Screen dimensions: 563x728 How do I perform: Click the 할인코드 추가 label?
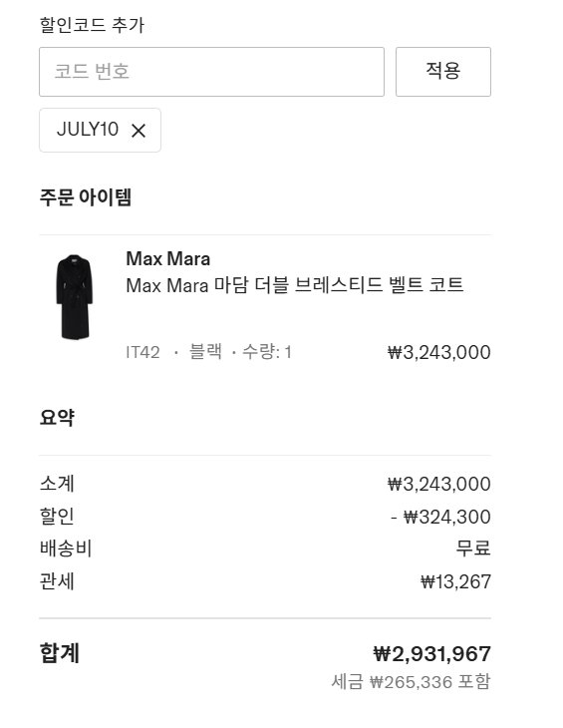(92, 25)
